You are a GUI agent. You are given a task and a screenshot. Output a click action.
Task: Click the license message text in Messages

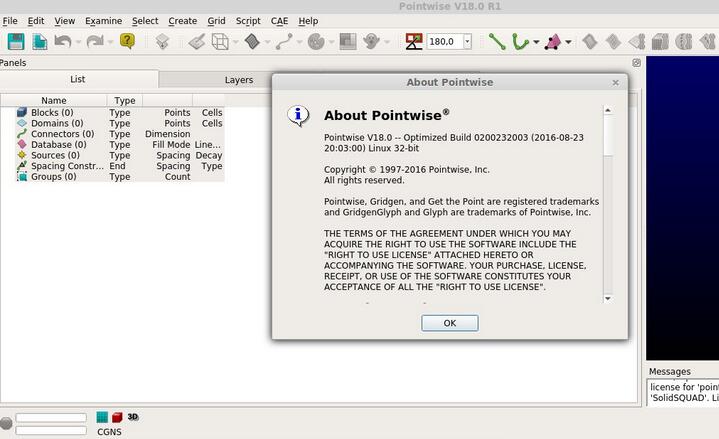click(x=684, y=392)
